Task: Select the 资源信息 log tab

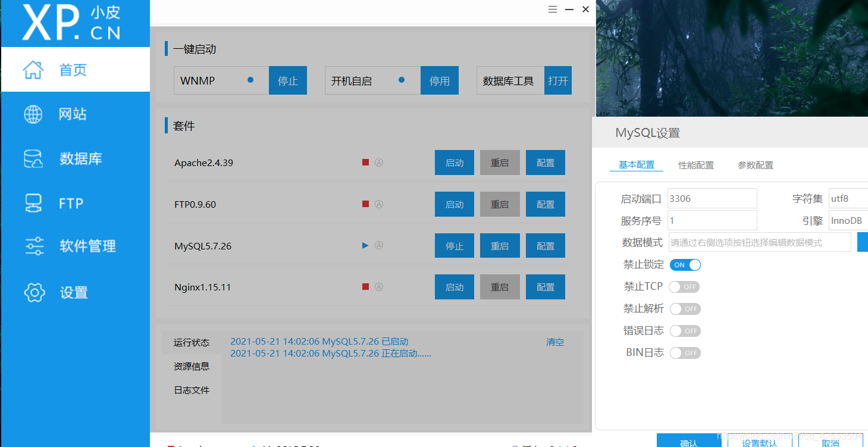Action: [x=192, y=367]
